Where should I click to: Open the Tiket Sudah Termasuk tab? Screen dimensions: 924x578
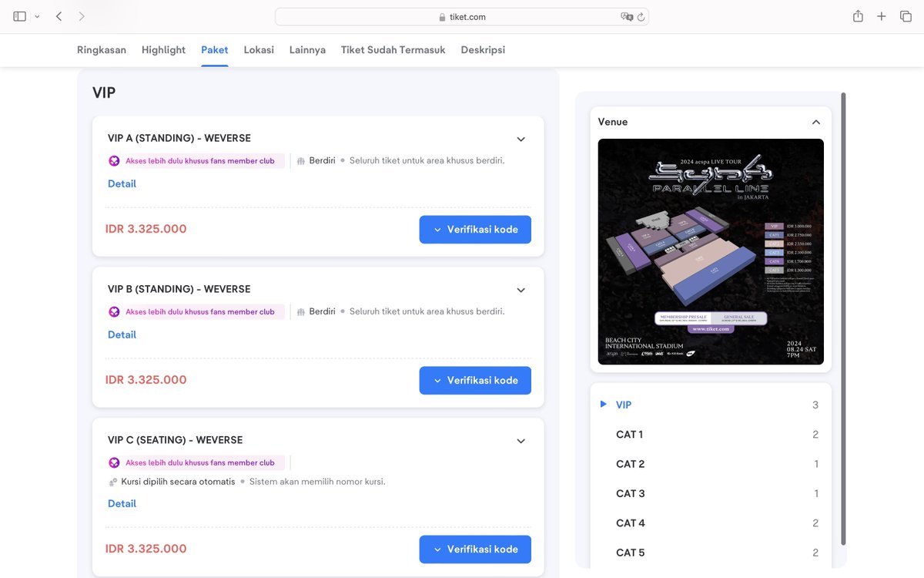pos(393,50)
